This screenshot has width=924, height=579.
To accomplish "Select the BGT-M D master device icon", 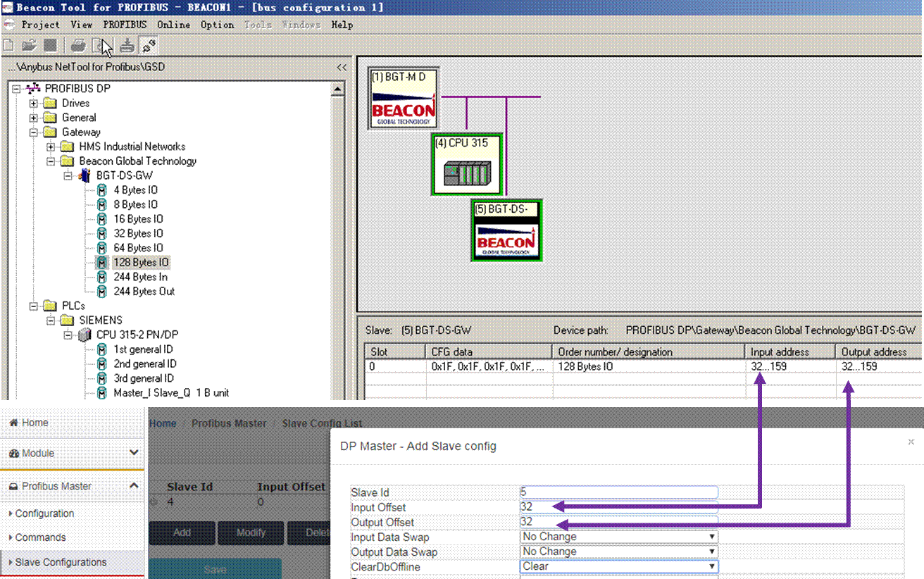I will [x=404, y=99].
